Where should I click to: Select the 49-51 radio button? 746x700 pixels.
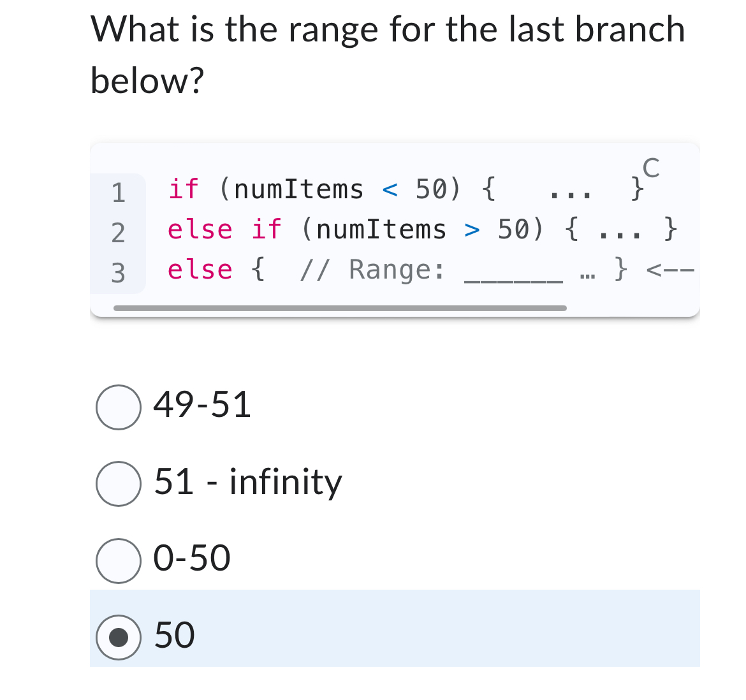pyautogui.click(x=119, y=407)
